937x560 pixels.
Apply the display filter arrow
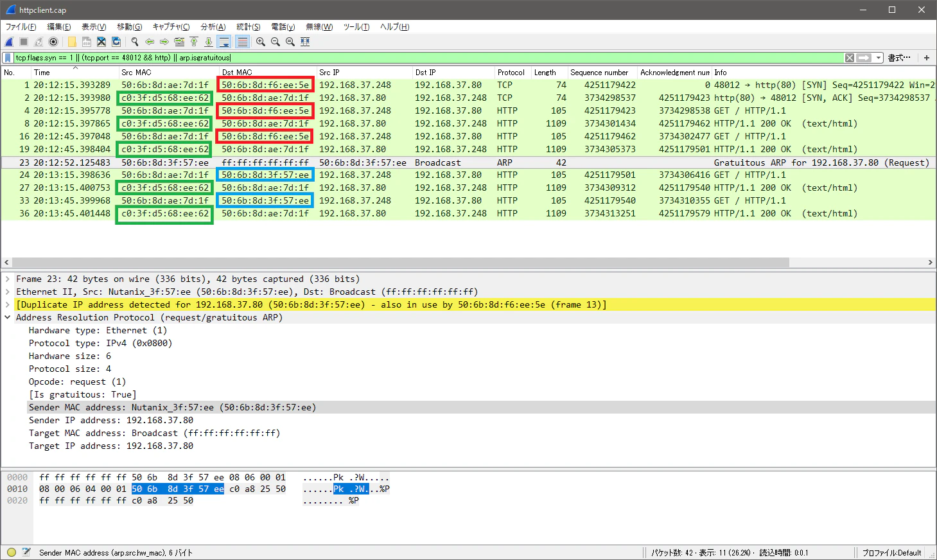[x=864, y=58]
